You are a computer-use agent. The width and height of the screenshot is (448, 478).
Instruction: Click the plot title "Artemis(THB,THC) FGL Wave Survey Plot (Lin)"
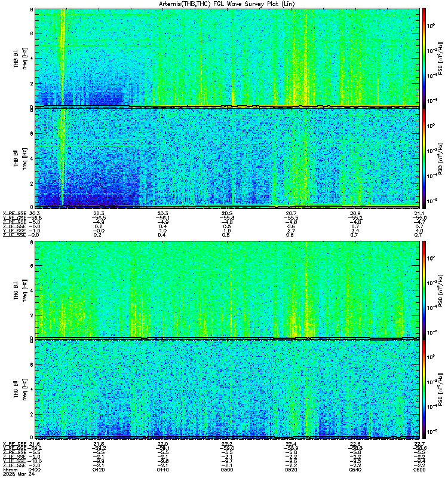tap(227, 4)
